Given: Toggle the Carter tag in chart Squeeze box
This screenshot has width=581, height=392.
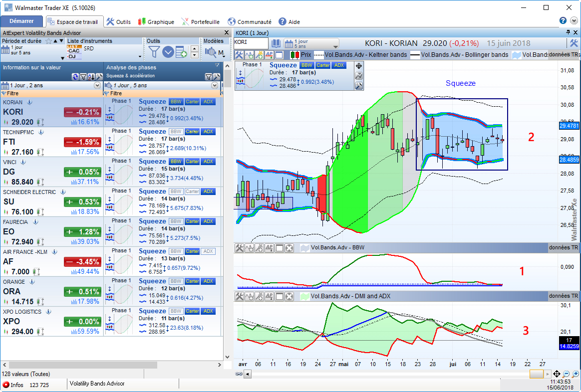Looking at the screenshot, I should [x=323, y=65].
